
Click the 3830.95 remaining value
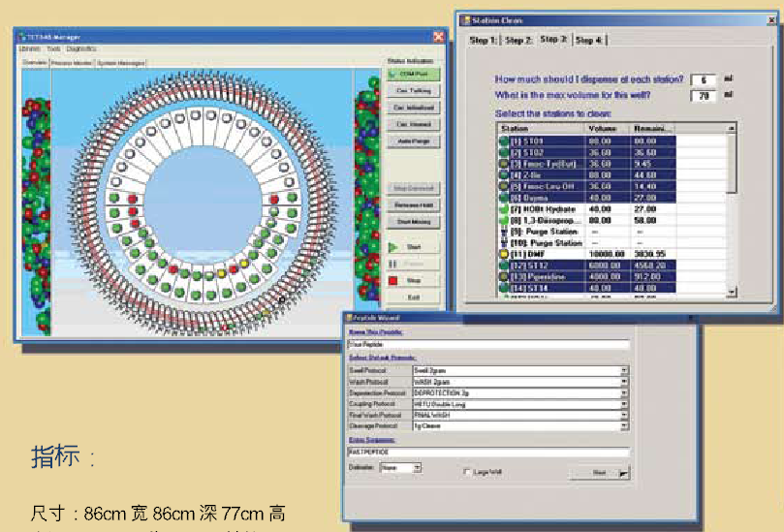[650, 255]
